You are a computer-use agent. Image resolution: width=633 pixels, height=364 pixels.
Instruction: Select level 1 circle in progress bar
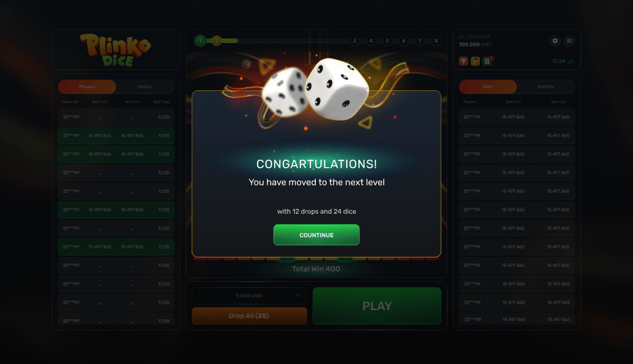coord(200,40)
